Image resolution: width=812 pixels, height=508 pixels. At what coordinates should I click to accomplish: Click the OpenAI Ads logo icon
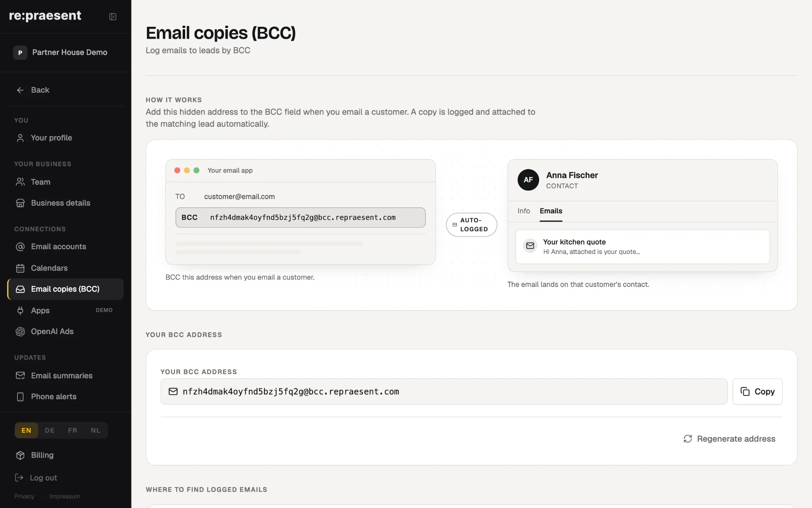[x=20, y=332]
